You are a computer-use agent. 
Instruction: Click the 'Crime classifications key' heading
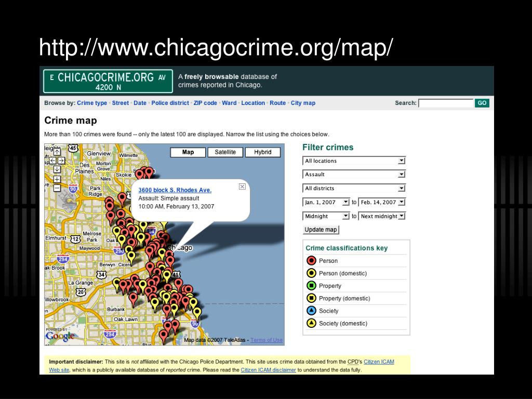[347, 248]
